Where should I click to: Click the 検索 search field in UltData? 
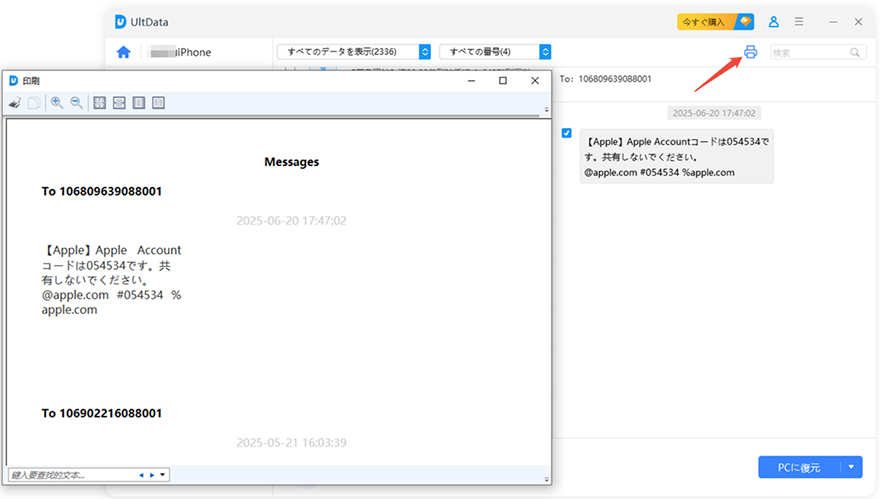(818, 52)
